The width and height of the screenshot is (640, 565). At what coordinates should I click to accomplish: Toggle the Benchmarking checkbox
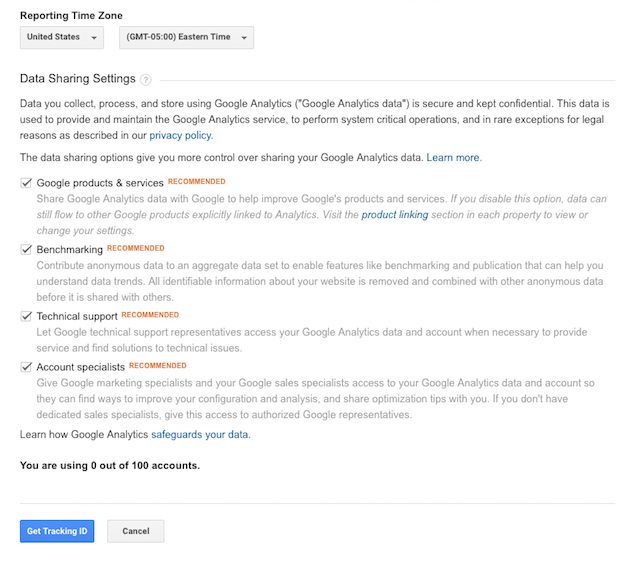click(x=26, y=249)
